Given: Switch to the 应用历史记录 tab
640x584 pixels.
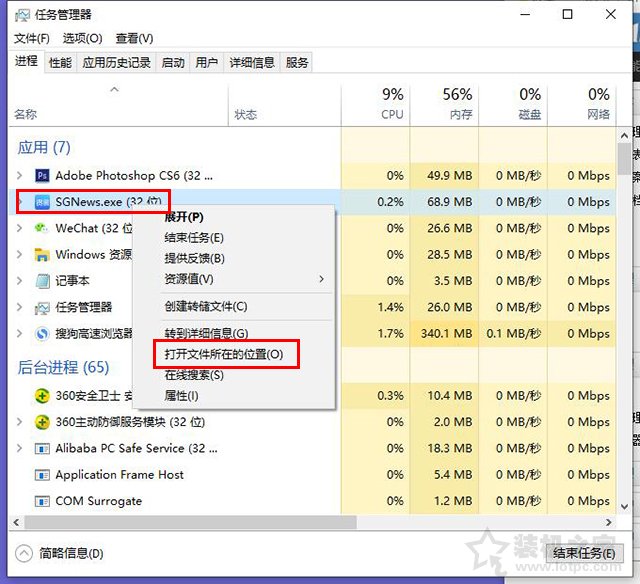Looking at the screenshot, I should tap(116, 62).
